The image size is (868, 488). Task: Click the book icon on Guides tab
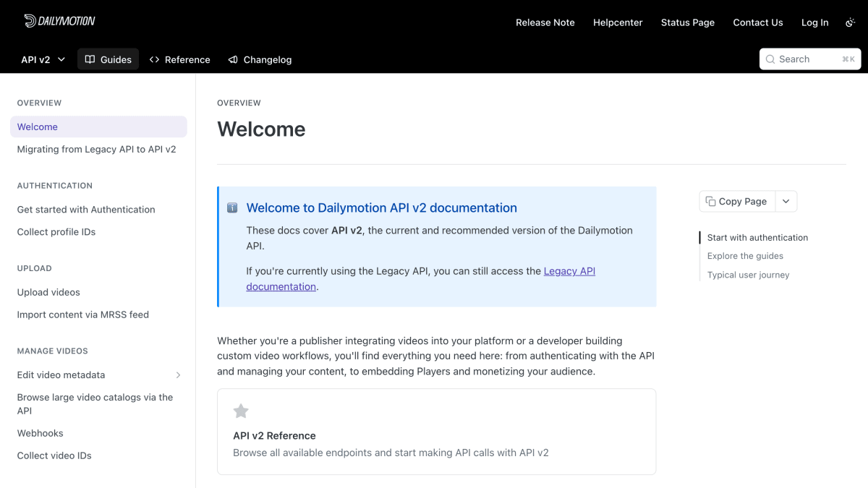(90, 59)
